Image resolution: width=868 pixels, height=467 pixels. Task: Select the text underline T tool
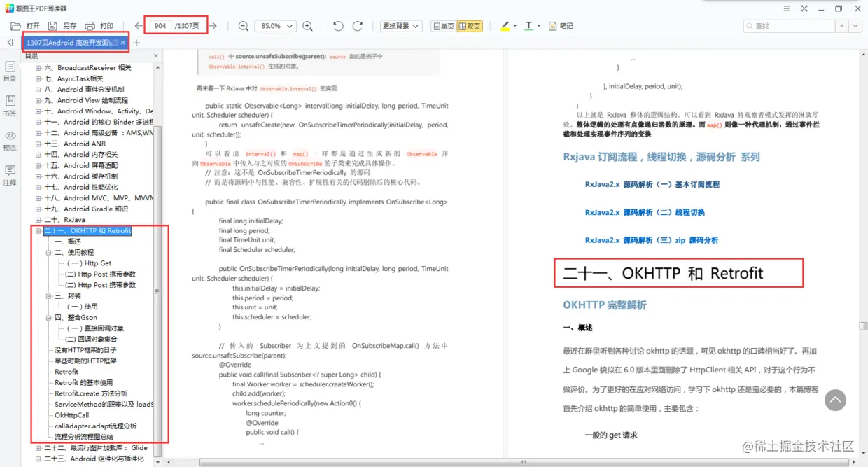(528, 26)
